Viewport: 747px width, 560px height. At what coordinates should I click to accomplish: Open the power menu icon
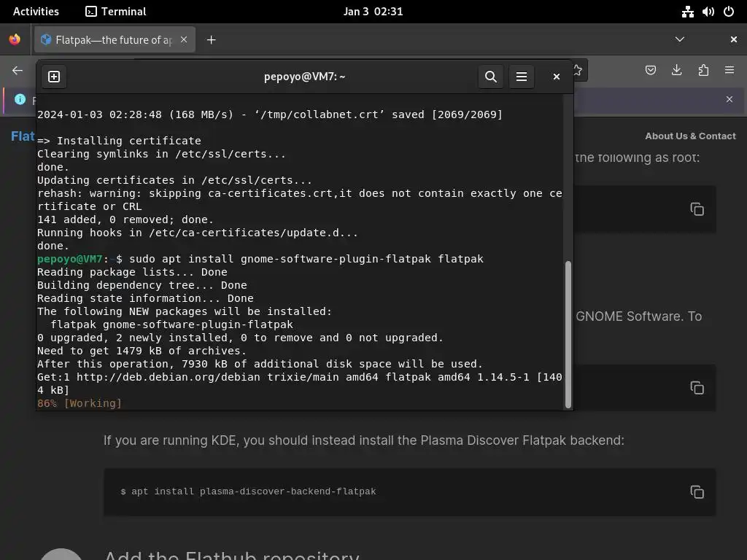tap(729, 12)
